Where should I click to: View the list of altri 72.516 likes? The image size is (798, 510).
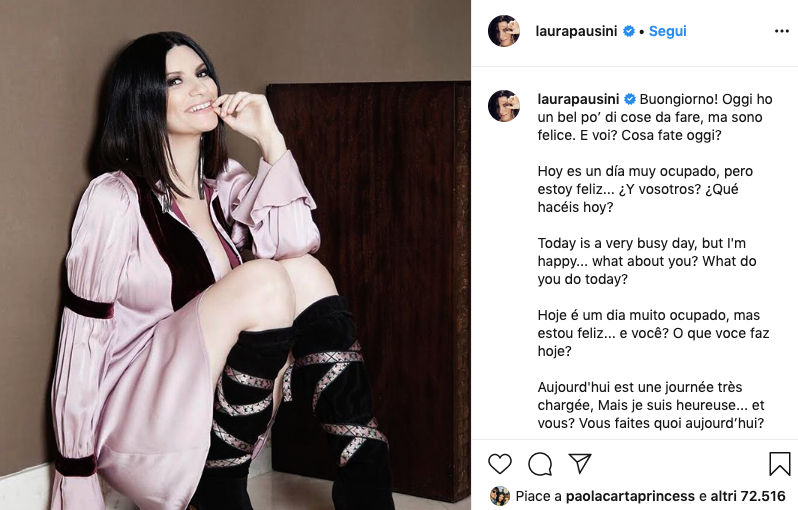[x=748, y=496]
